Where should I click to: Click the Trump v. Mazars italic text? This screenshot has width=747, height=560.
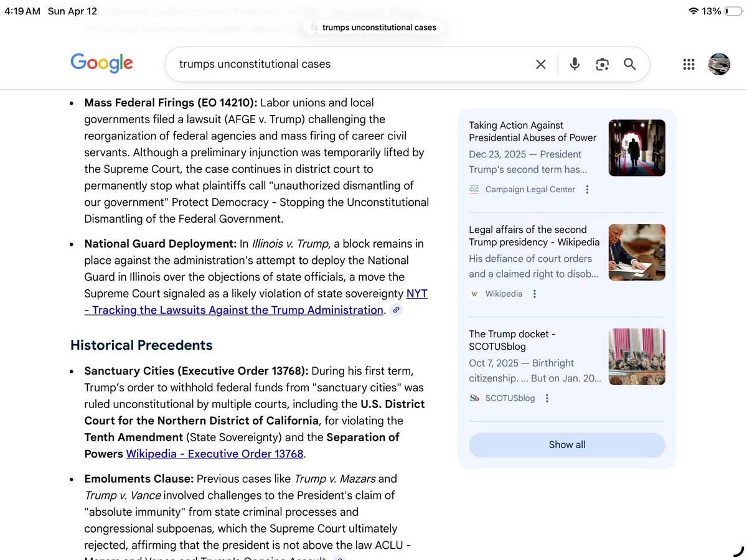tap(334, 478)
